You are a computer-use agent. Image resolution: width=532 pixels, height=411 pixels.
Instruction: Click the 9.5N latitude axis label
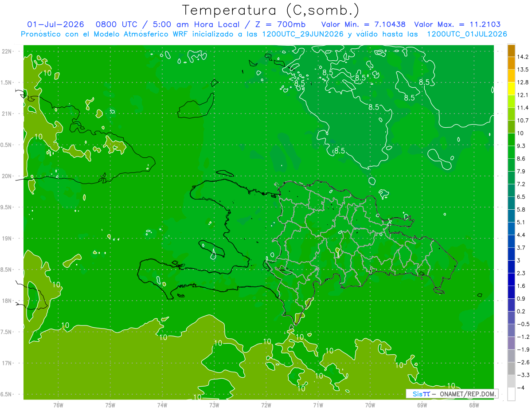pos(7,207)
